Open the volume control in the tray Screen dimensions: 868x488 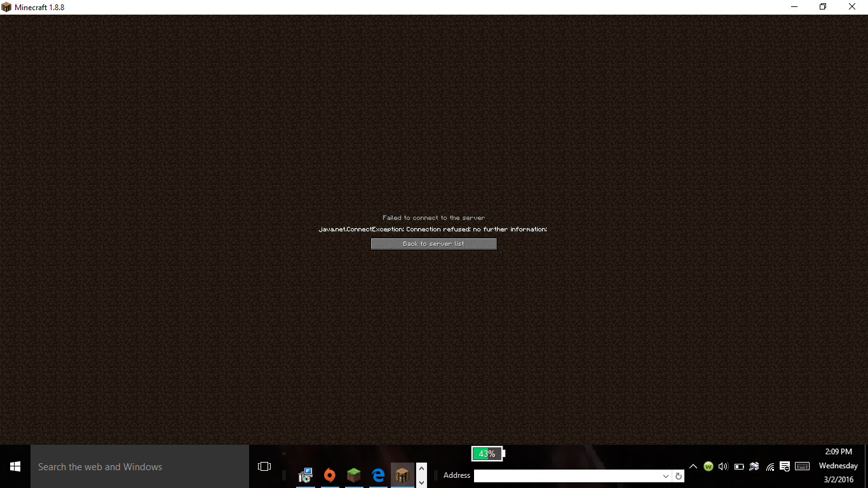click(x=723, y=466)
